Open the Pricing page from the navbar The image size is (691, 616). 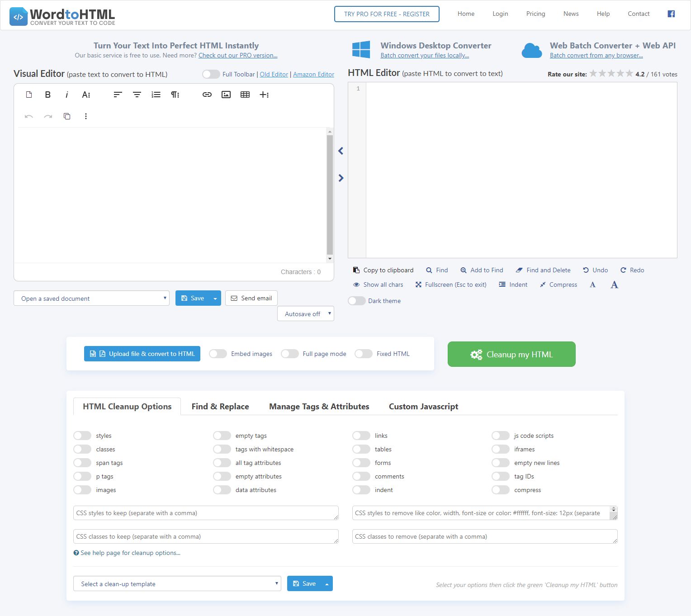tap(535, 14)
